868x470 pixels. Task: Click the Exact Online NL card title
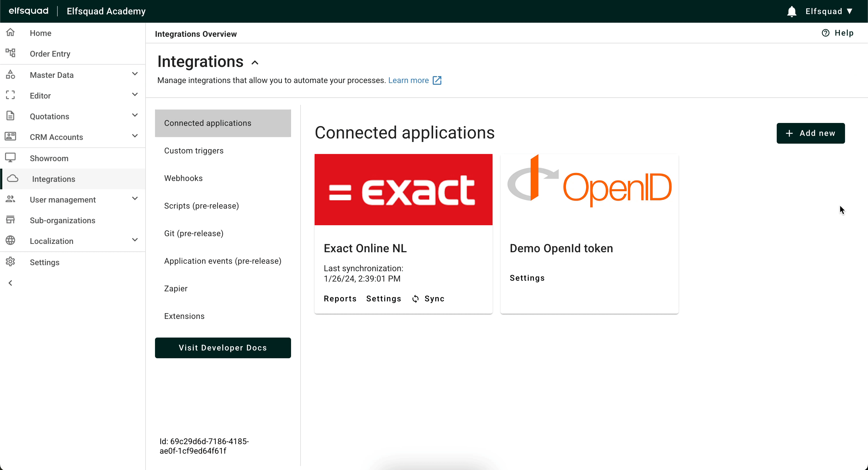click(x=365, y=248)
